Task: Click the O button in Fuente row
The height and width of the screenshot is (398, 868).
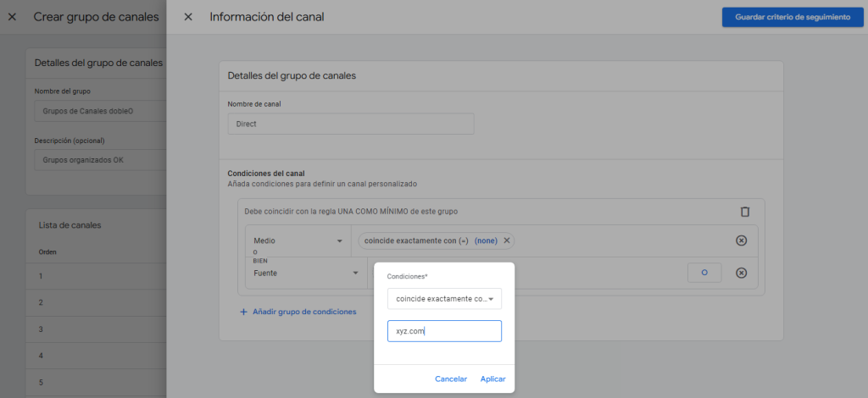Action: coord(704,273)
